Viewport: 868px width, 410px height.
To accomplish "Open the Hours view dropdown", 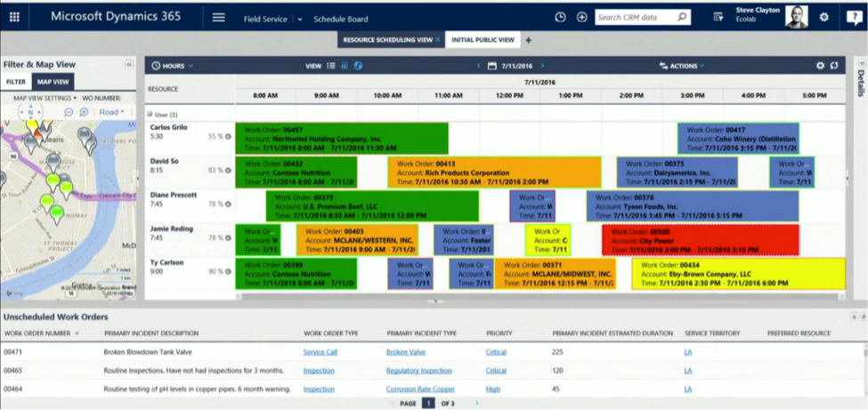I will click(x=173, y=66).
